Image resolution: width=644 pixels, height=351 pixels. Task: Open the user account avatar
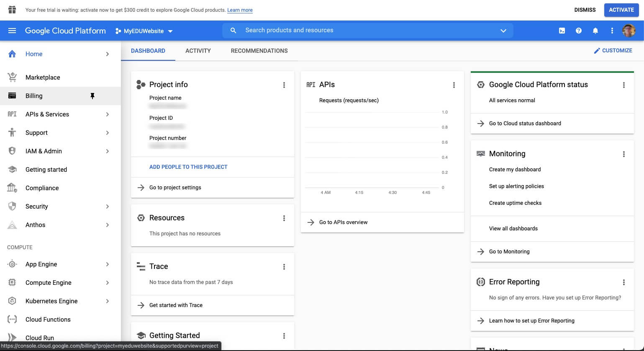(629, 31)
